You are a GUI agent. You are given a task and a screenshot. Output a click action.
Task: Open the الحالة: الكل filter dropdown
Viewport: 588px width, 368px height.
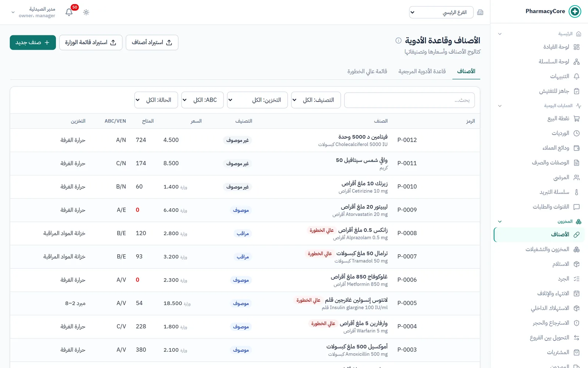(156, 100)
